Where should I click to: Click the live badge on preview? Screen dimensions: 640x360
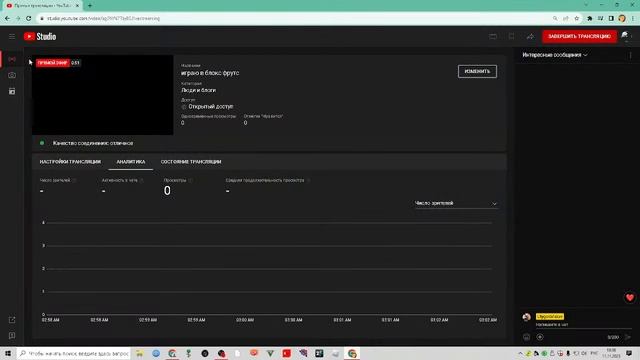(52, 63)
